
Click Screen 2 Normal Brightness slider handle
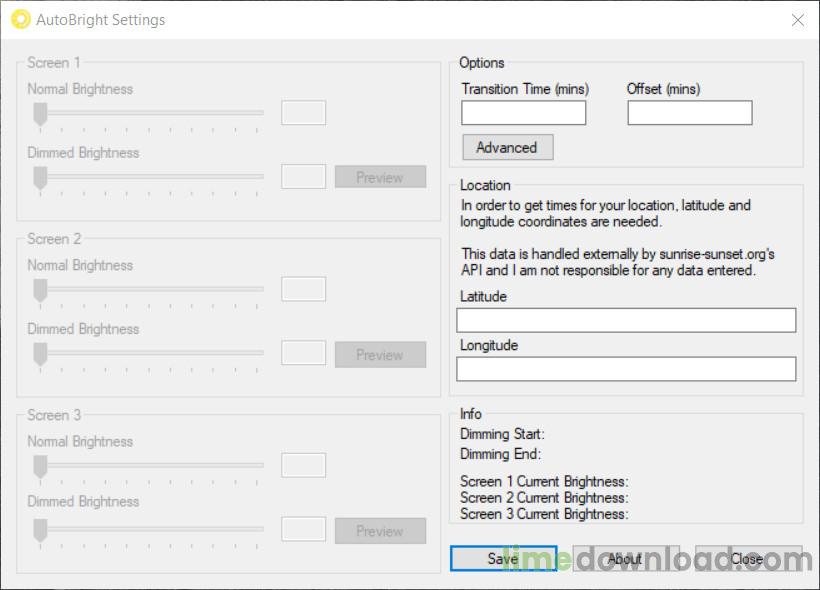point(40,291)
